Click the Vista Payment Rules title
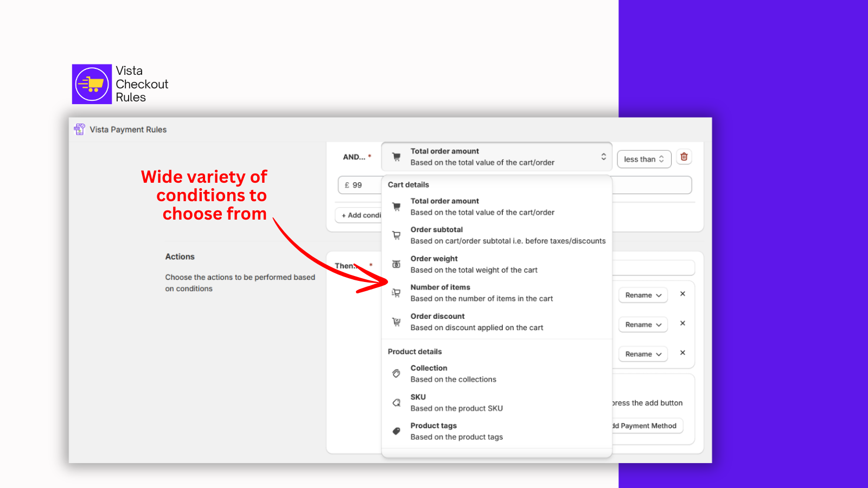The width and height of the screenshot is (868, 488). click(128, 130)
